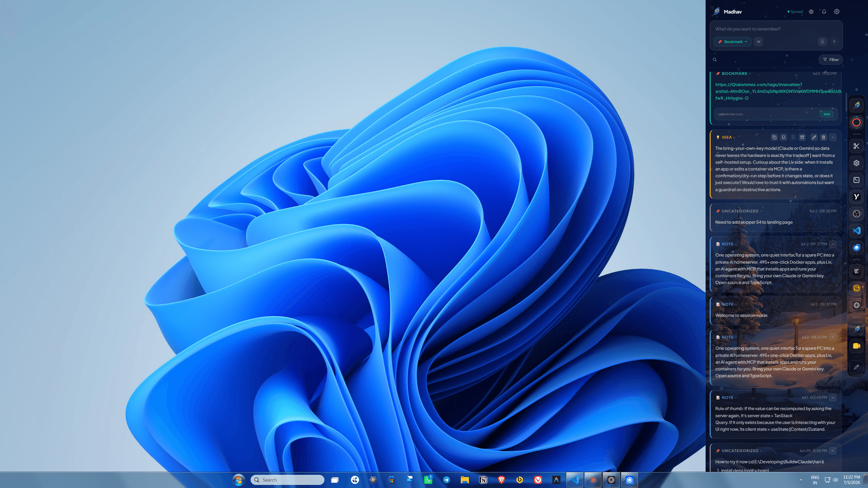Click the yellow video camera icon in dock
Image resolution: width=868 pixels, height=488 pixels.
856,346
